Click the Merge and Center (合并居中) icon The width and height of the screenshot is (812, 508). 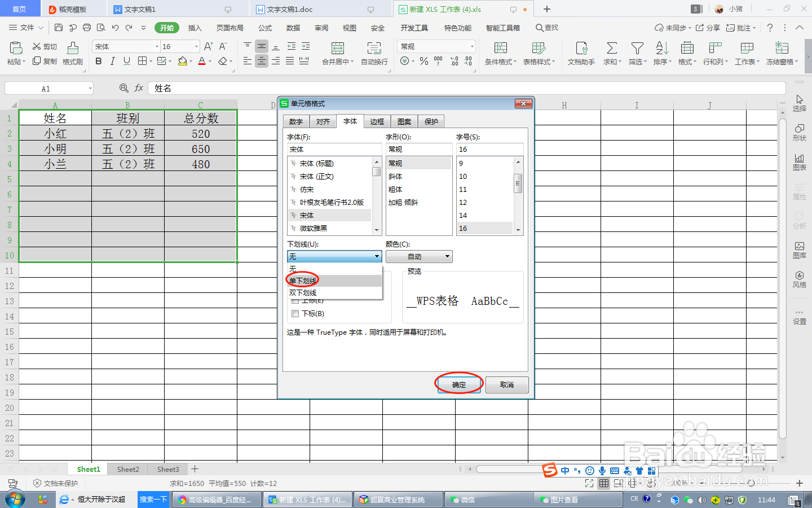point(337,49)
